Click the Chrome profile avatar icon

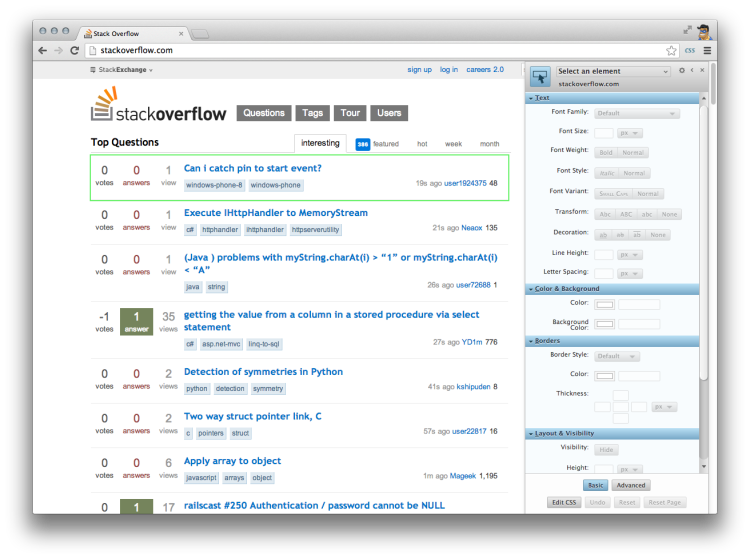(704, 32)
